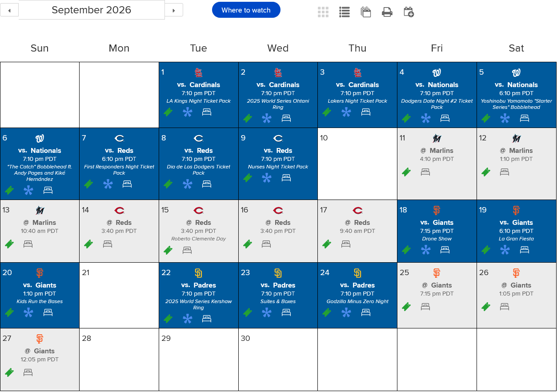Click hotel bed icon on September 26
557x392 pixels.
coord(505,307)
